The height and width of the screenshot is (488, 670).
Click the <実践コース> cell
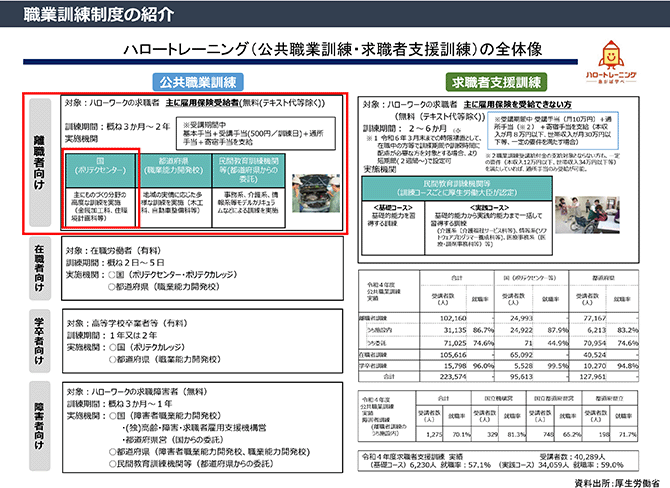coord(489,228)
